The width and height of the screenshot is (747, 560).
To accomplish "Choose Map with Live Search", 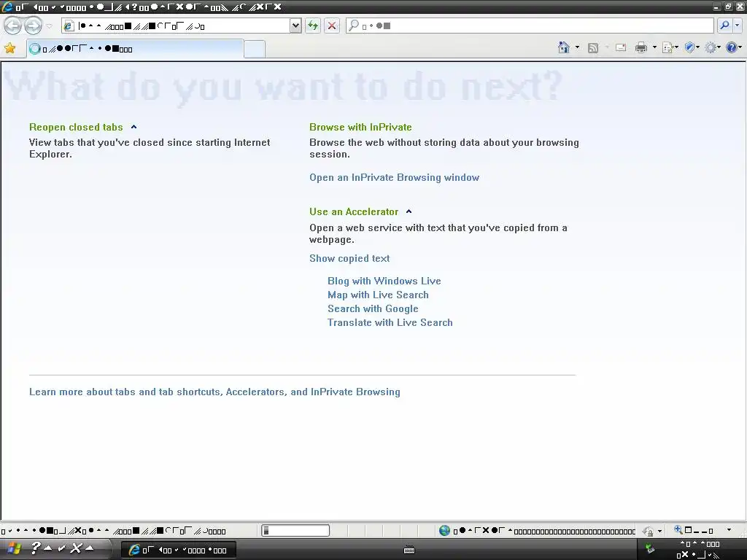I will [x=378, y=295].
